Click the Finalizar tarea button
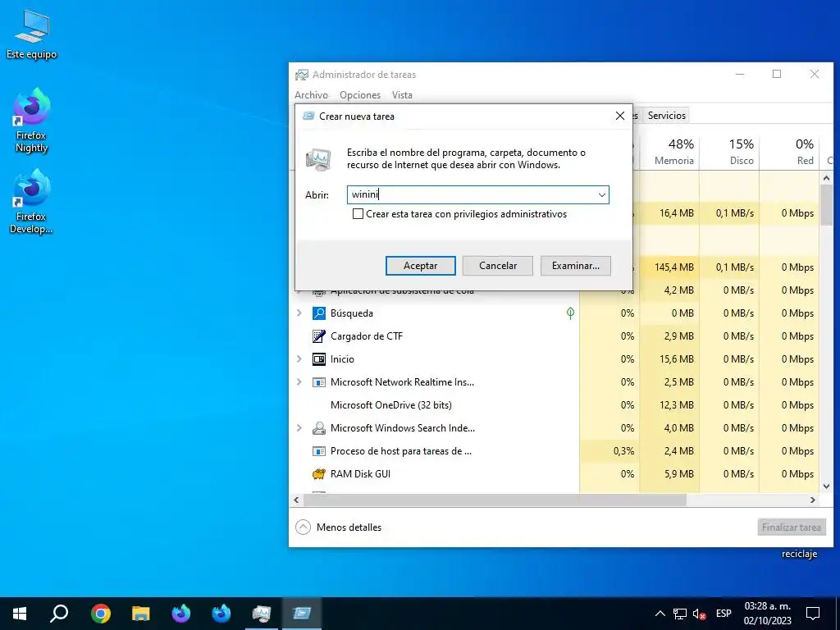Viewport: 840px width, 630px height. (x=792, y=527)
